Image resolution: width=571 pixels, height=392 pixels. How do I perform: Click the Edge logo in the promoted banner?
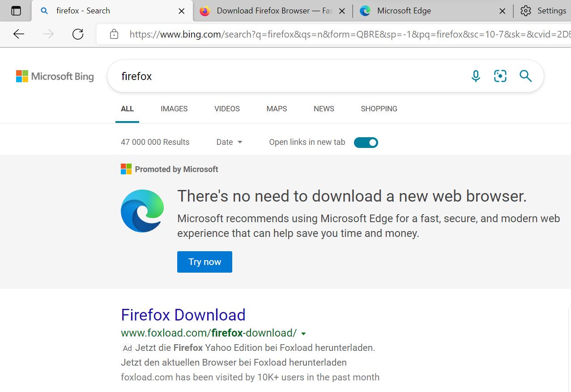[x=142, y=211]
